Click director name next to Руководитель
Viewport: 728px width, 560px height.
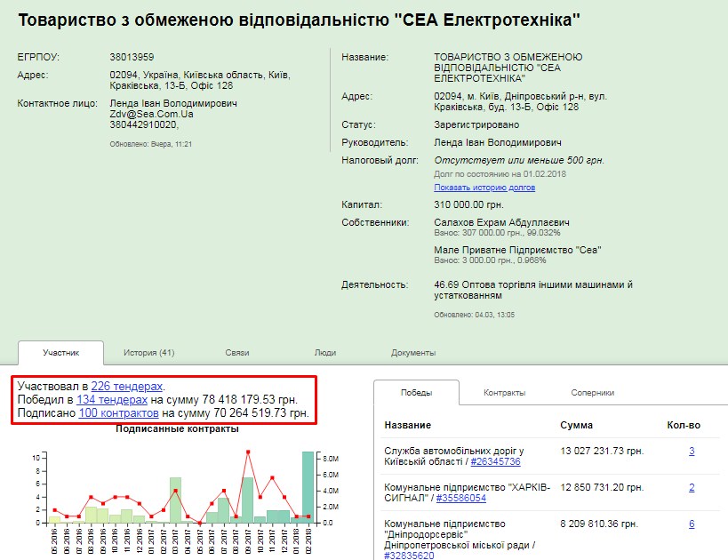[497, 142]
